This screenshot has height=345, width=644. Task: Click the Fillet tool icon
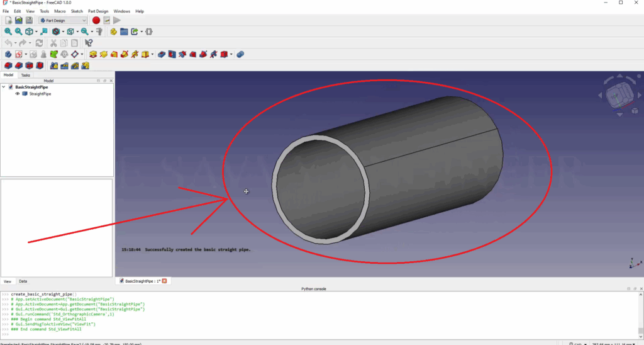click(x=8, y=66)
